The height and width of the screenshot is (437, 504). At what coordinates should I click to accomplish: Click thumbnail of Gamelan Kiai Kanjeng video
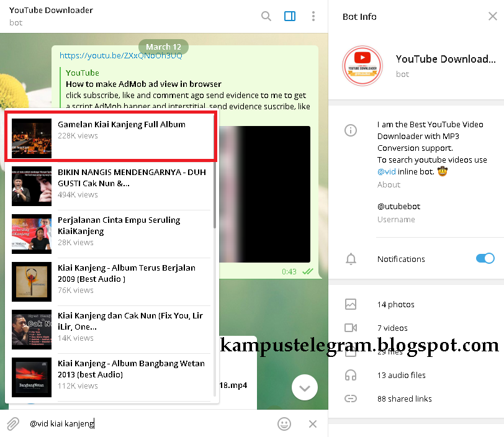pos(32,138)
